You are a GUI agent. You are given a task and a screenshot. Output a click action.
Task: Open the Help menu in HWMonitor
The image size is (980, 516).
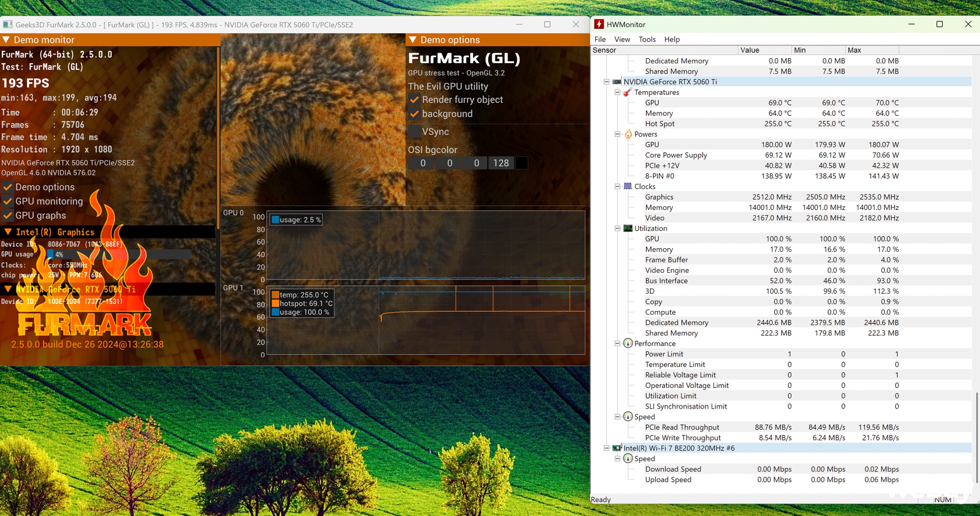[672, 39]
